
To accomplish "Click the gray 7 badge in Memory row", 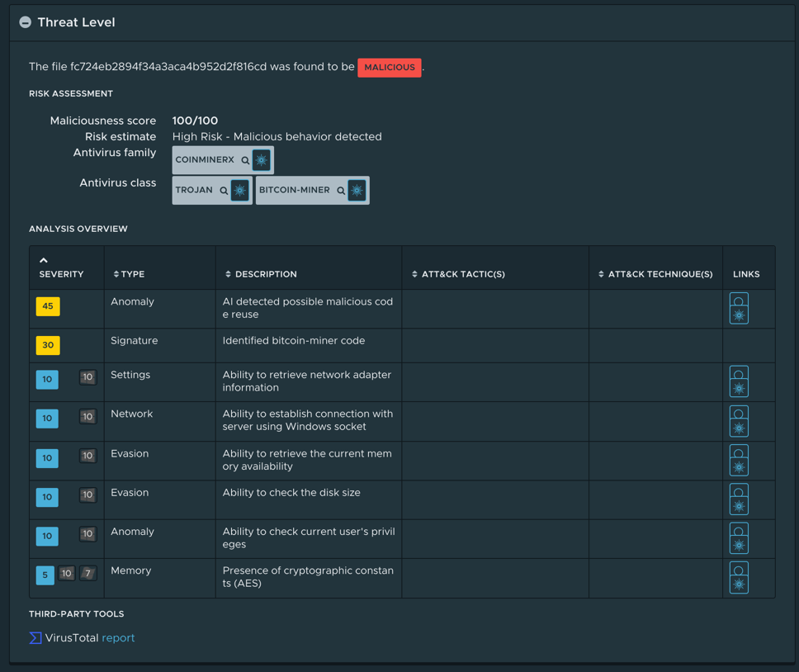I will 88,573.
